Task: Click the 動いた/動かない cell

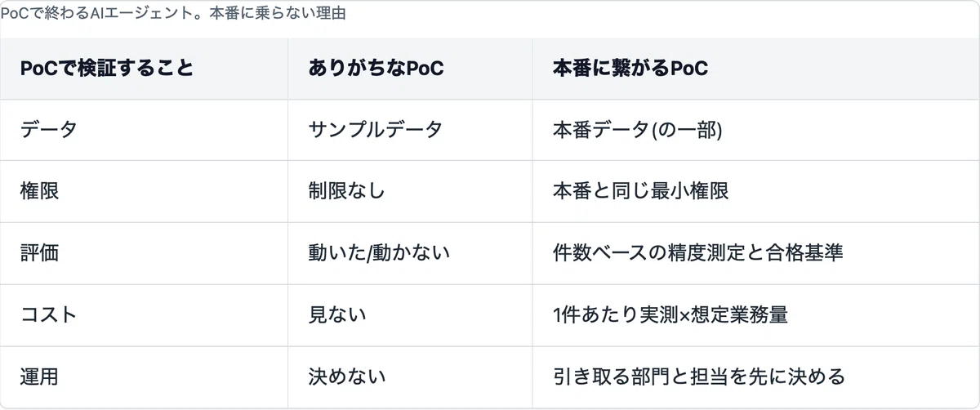Action: (379, 253)
